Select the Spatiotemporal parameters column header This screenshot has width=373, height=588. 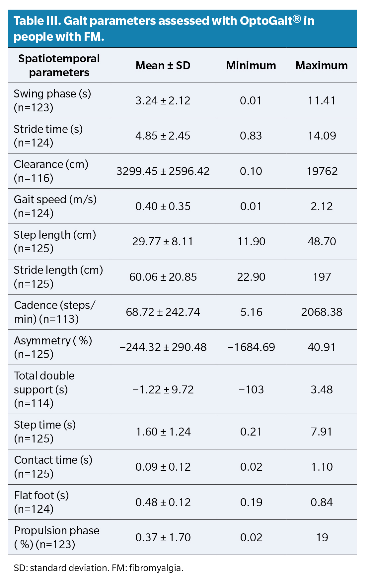[x=59, y=65]
